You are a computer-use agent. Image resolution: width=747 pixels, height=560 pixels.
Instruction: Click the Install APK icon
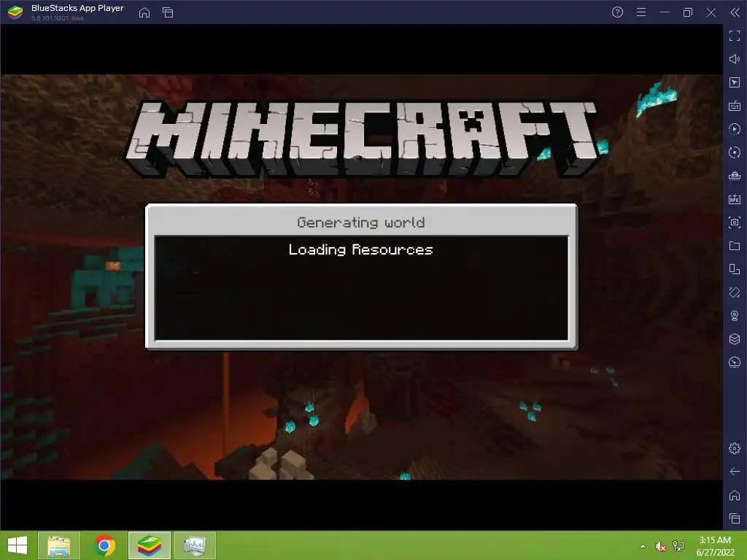734,199
